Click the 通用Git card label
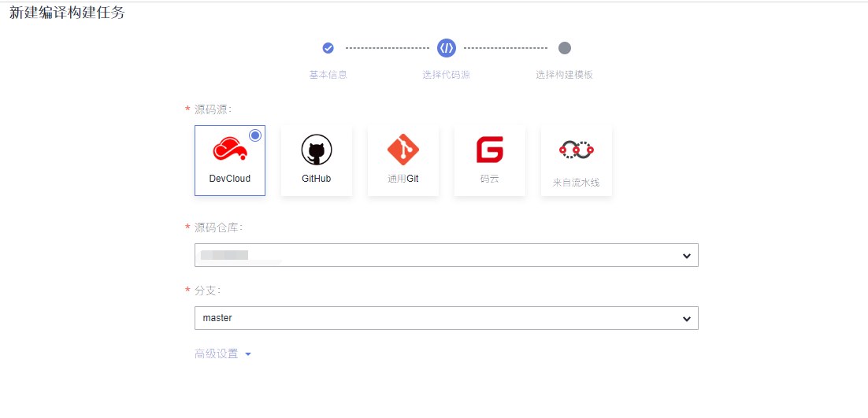Viewport: 868px width, 418px height. click(403, 179)
